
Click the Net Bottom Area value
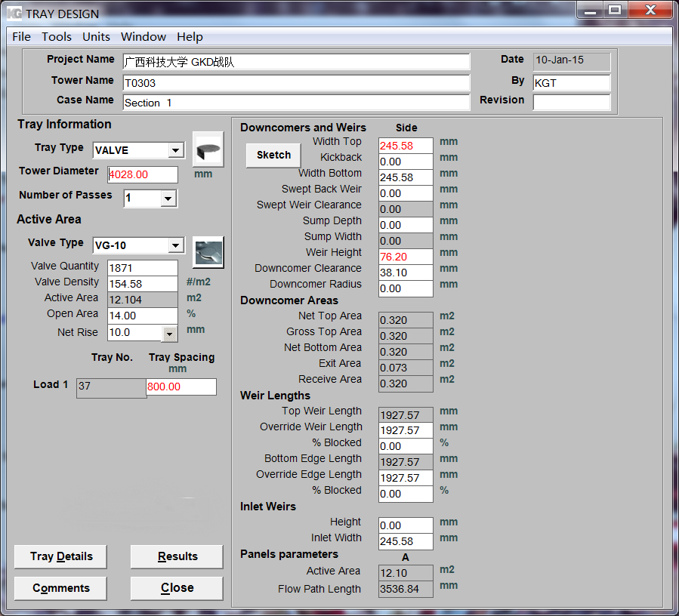pyautogui.click(x=406, y=352)
